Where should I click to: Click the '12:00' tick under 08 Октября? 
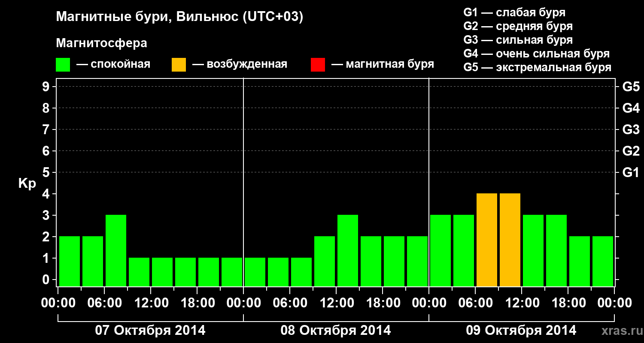click(x=337, y=303)
